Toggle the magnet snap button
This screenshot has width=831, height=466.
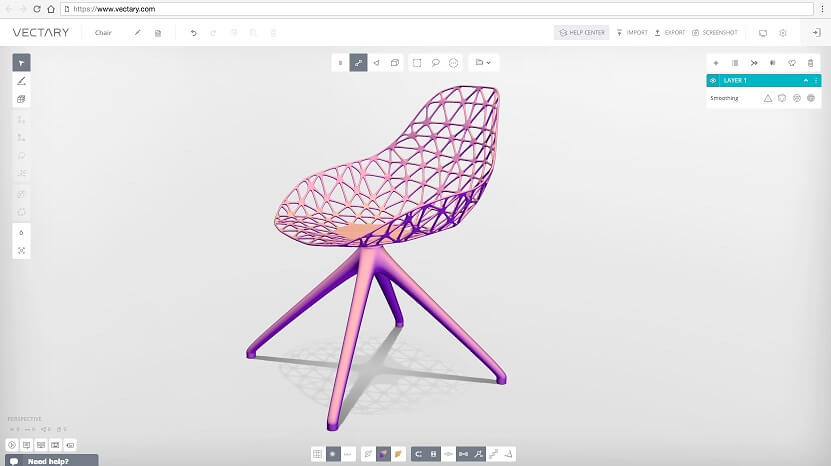tap(418, 454)
